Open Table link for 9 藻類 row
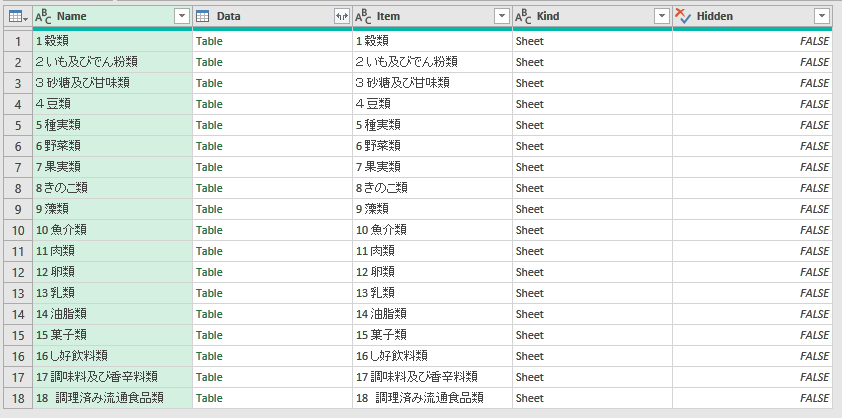 click(x=209, y=209)
